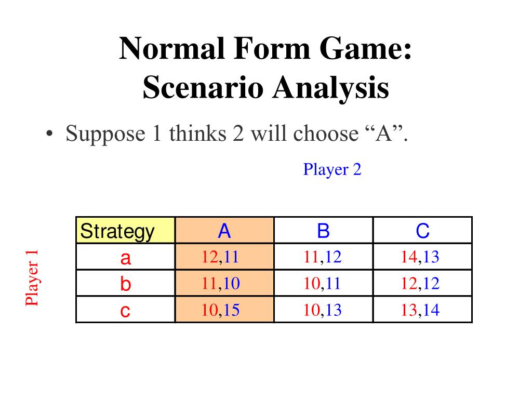This screenshot has height=399, width=532.
Task: Click the highlighted 11,10 payoff cell
Action: pos(224,283)
